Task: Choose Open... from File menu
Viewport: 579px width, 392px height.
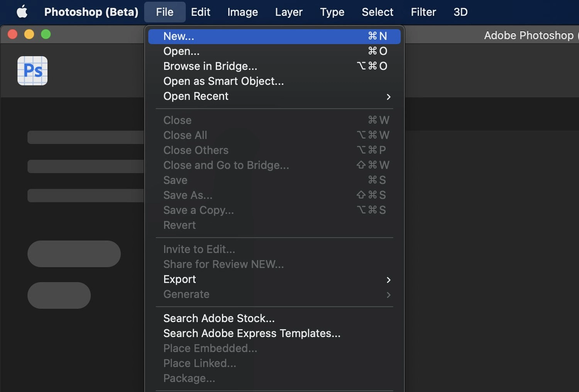Action: click(274, 51)
